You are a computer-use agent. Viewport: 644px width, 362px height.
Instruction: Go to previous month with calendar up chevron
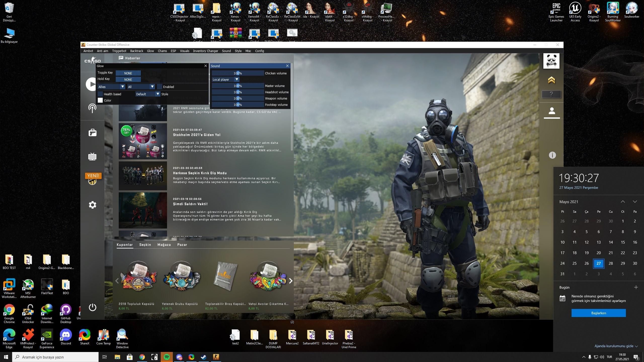pyautogui.click(x=623, y=202)
